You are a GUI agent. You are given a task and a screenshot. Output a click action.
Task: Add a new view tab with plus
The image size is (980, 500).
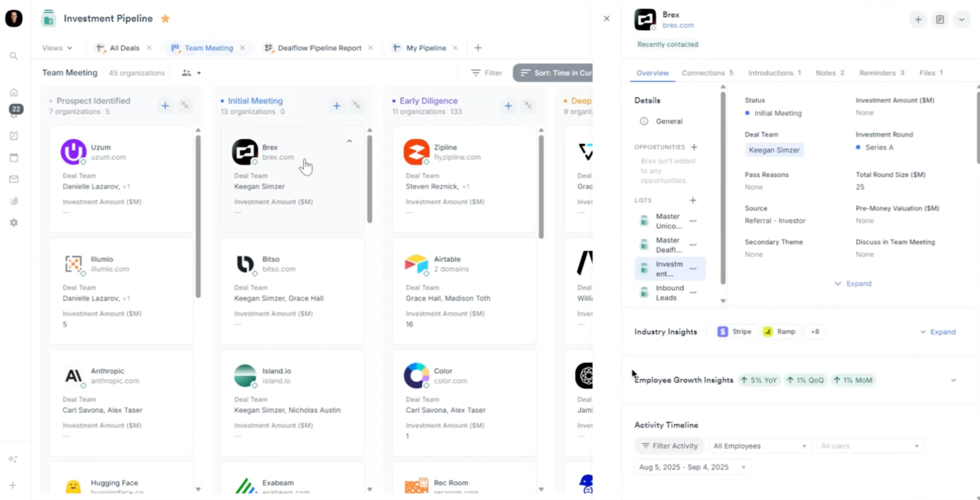point(478,48)
